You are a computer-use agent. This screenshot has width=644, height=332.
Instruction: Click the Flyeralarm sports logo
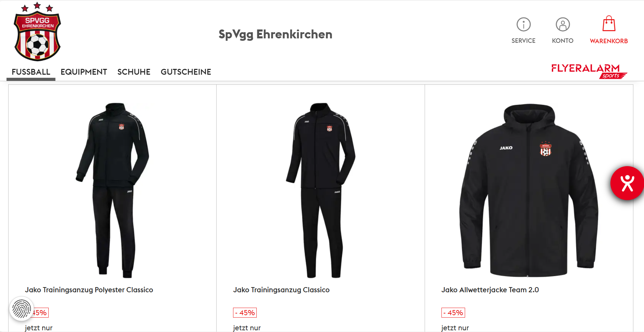coord(589,71)
